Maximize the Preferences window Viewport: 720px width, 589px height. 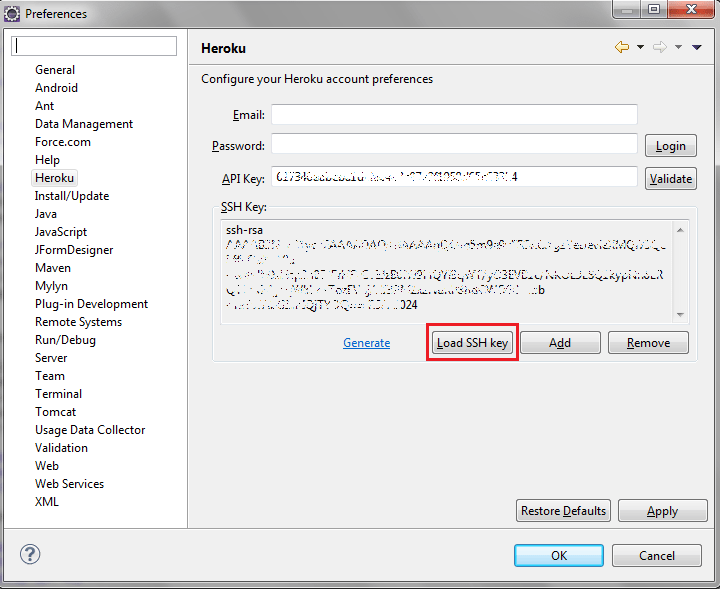click(654, 9)
